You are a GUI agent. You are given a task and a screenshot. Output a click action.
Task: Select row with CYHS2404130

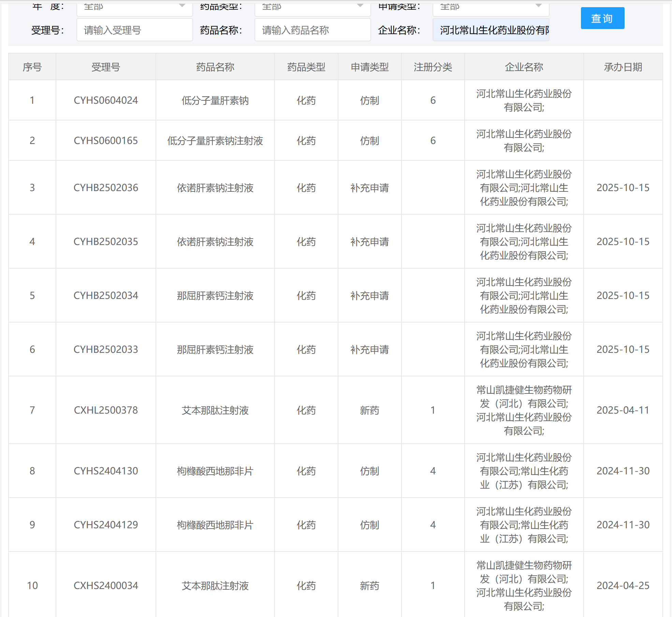pyautogui.click(x=106, y=471)
